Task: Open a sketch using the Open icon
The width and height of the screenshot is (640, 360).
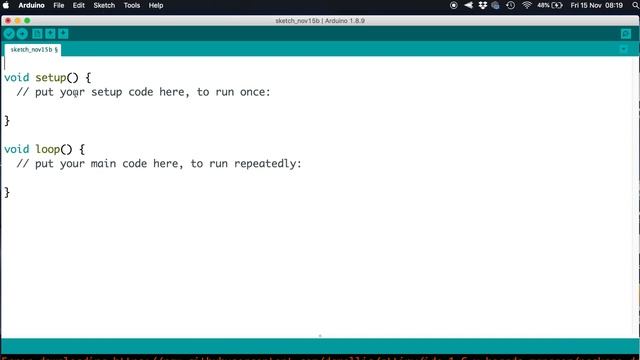Action: tap(50, 34)
